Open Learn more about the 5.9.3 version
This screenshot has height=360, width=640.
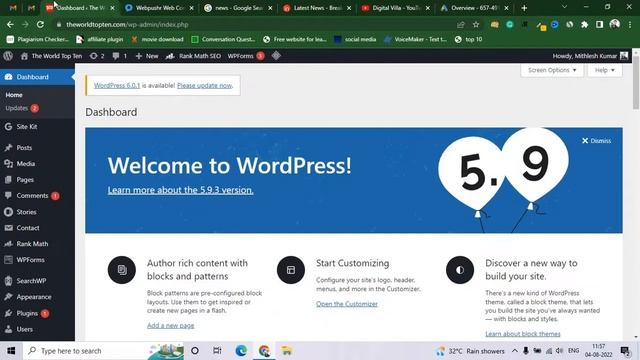(180, 190)
